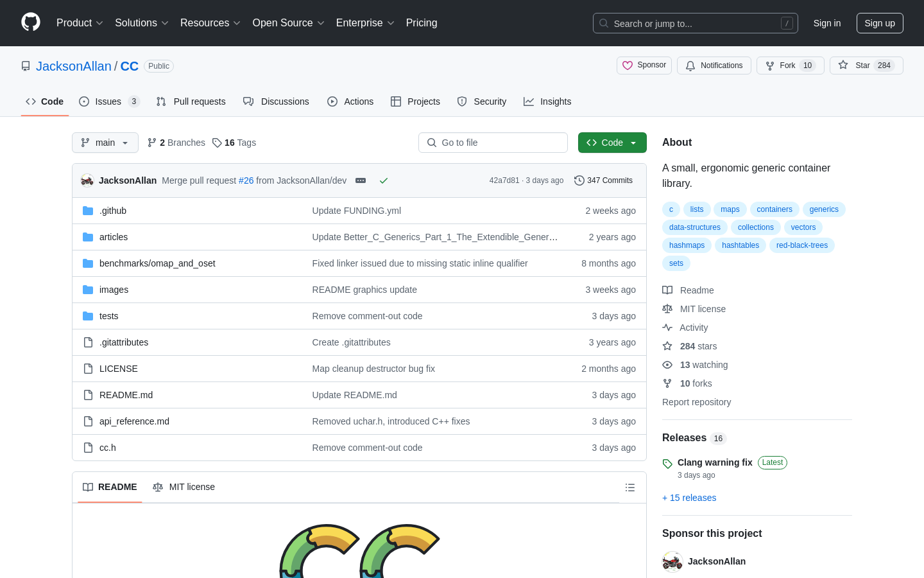The image size is (924, 578).
Task: Click the Sponsor heart button
Action: tap(644, 66)
